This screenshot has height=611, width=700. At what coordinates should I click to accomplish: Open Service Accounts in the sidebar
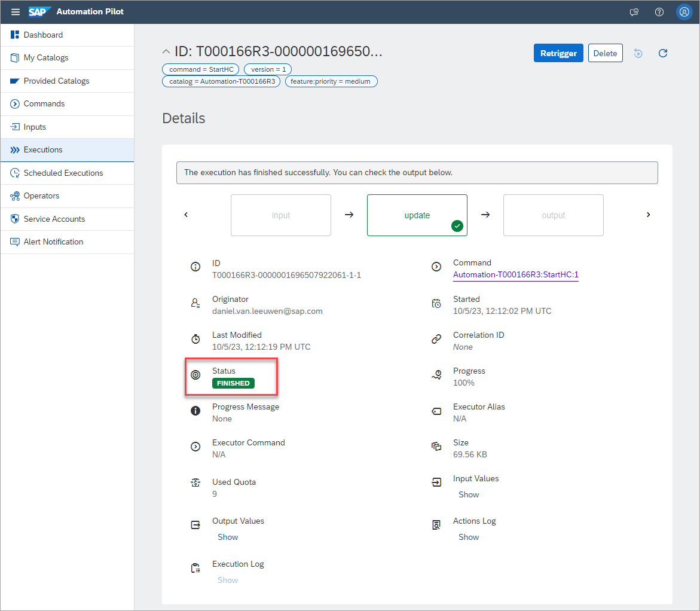(x=68, y=219)
